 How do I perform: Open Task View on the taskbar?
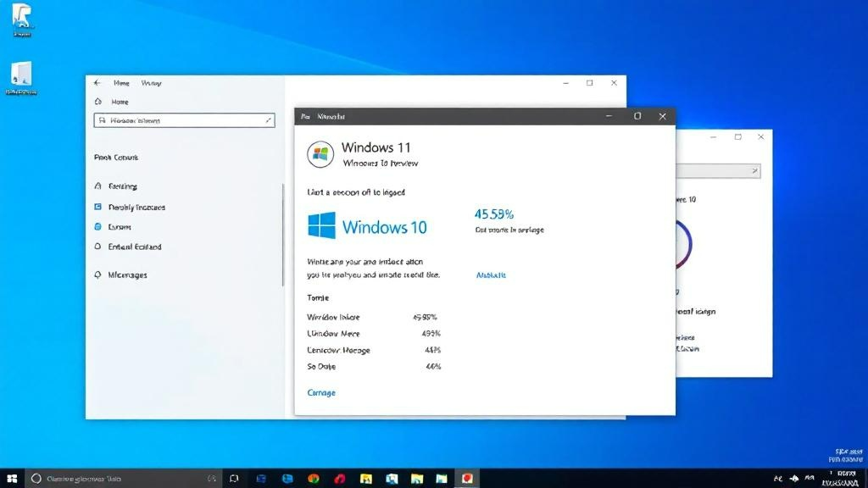pos(234,479)
